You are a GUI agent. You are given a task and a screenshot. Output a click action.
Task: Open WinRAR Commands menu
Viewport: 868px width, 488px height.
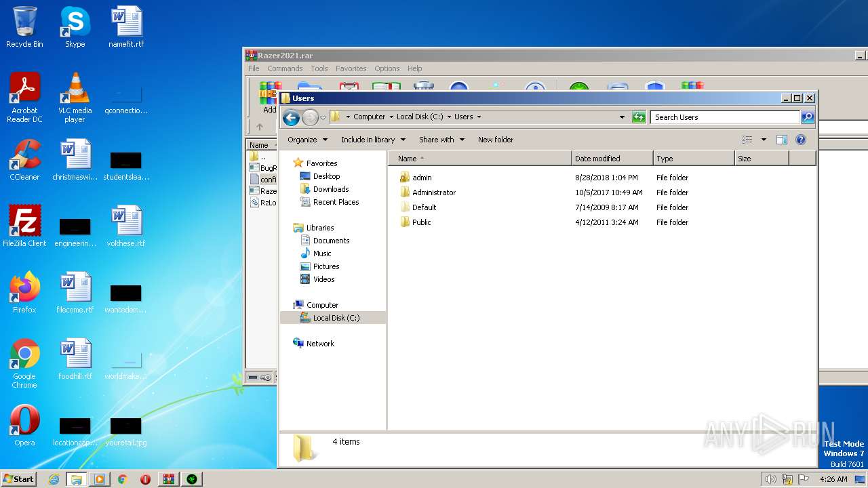click(x=285, y=68)
